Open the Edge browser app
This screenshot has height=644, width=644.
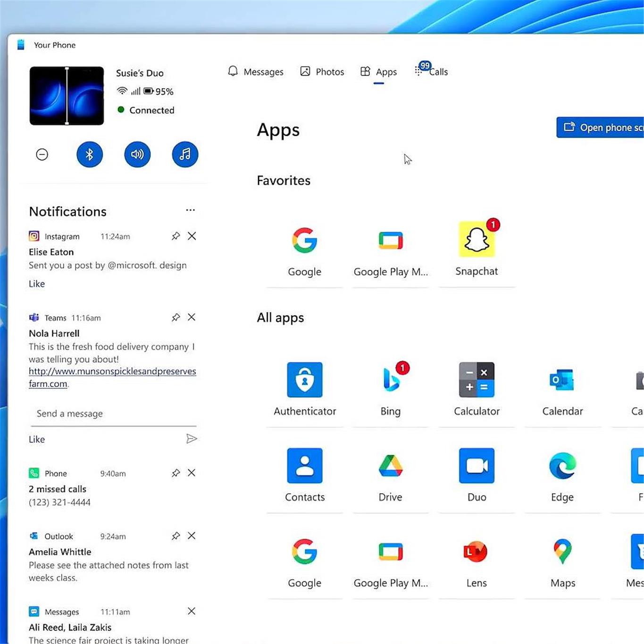pyautogui.click(x=562, y=466)
